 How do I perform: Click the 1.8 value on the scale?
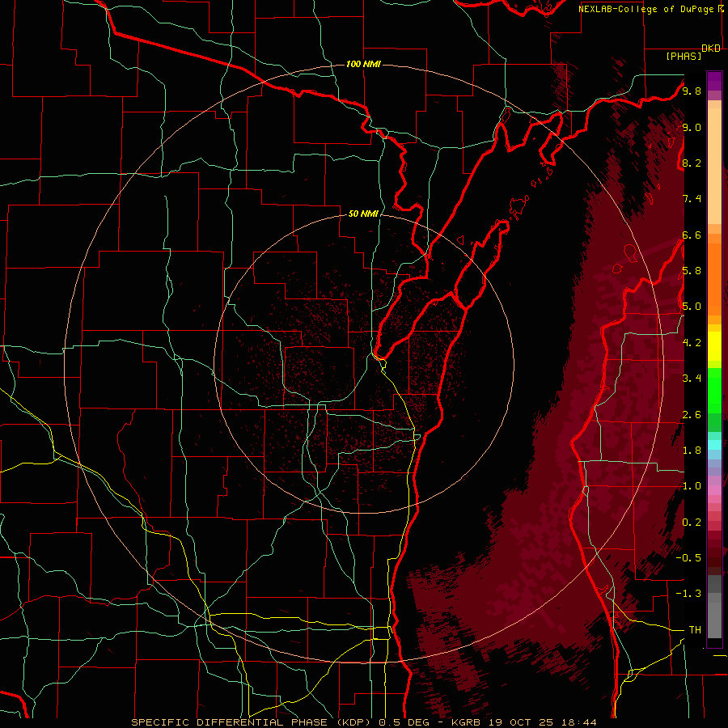coord(692,451)
